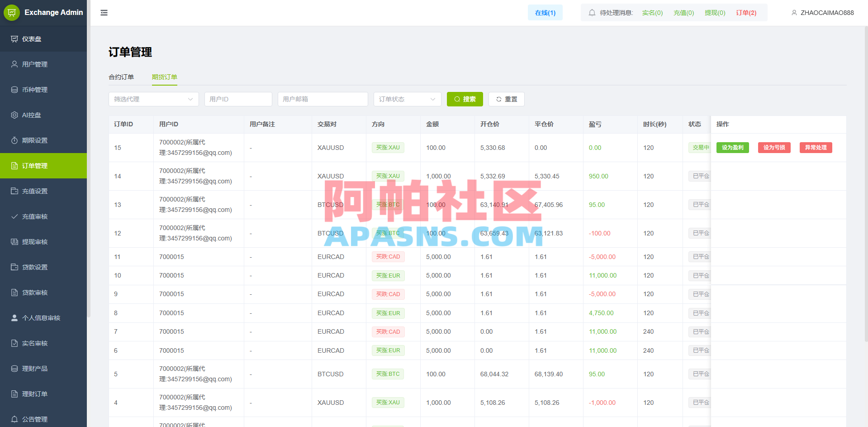
Task: Open 理财订单 in sidebar
Action: [x=43, y=394]
